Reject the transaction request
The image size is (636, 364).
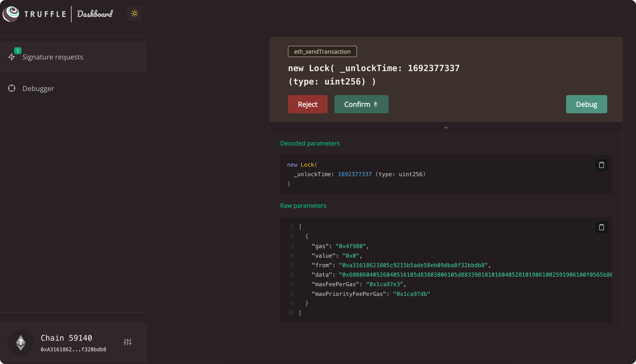point(307,104)
